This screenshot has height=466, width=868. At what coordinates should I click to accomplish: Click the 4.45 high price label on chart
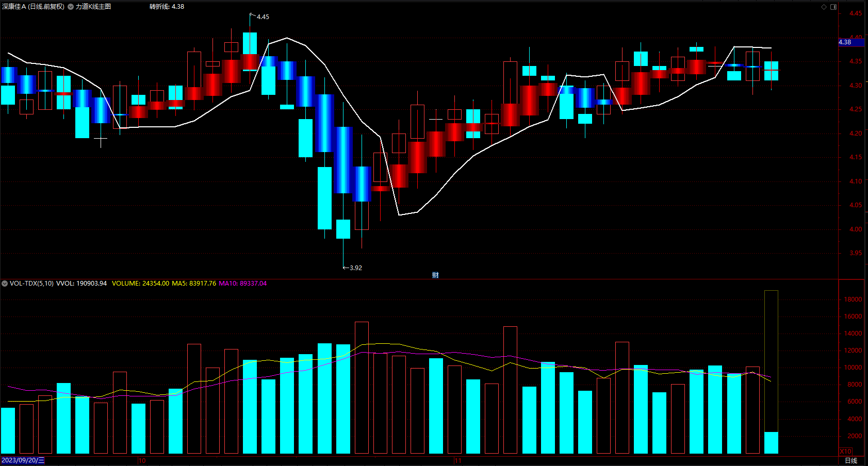tap(263, 17)
